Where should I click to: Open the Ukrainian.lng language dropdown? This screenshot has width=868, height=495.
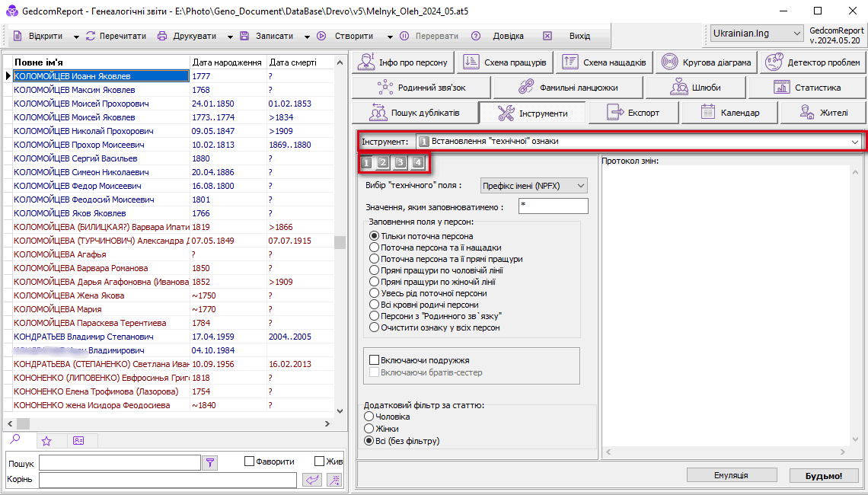[756, 34]
